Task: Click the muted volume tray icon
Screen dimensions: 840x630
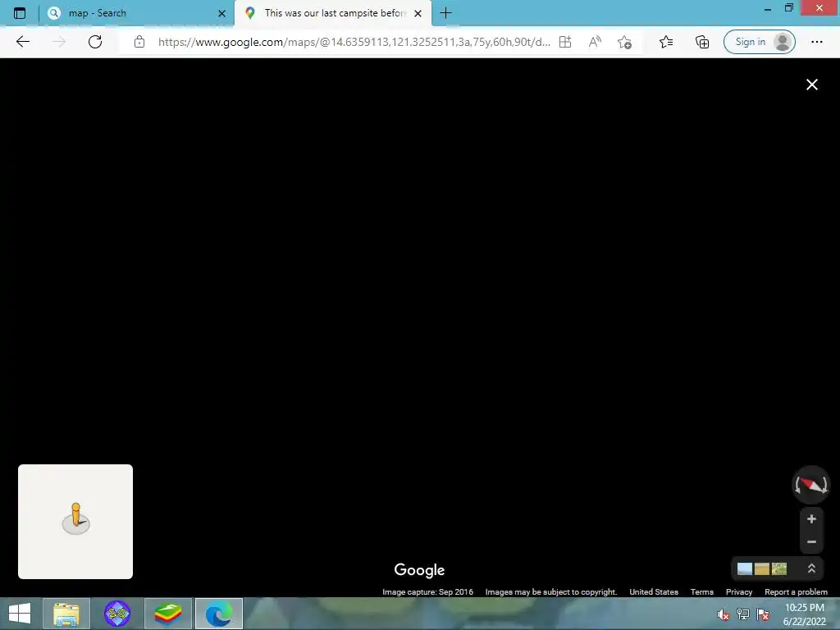Action: [724, 614]
